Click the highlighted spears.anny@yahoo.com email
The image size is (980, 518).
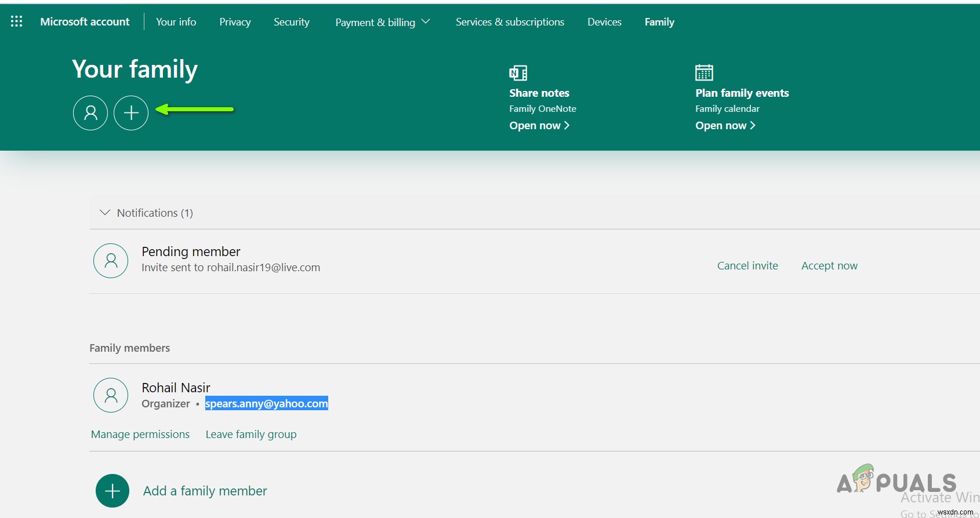(267, 403)
